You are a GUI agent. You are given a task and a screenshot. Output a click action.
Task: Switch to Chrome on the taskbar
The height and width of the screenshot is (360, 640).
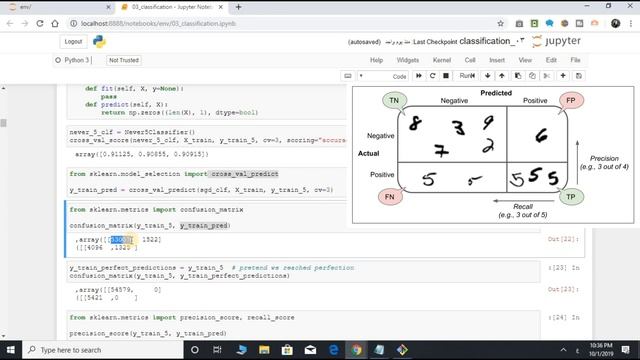356,350
